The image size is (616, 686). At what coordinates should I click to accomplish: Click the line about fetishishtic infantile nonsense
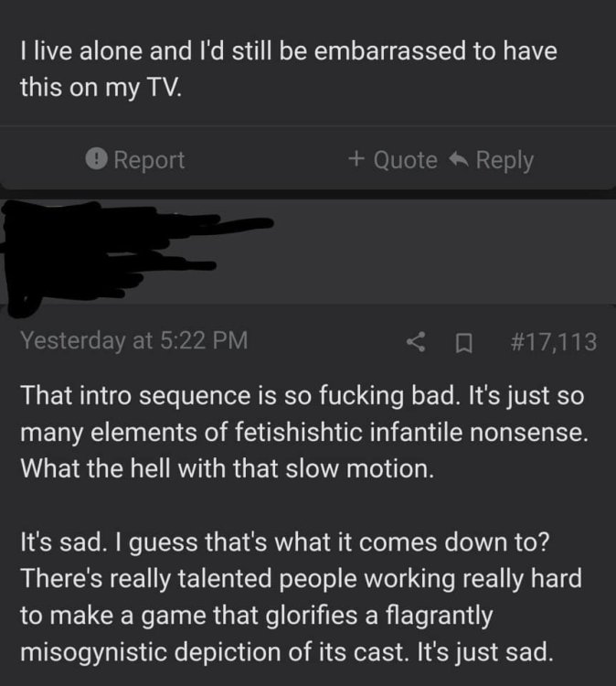point(301,434)
